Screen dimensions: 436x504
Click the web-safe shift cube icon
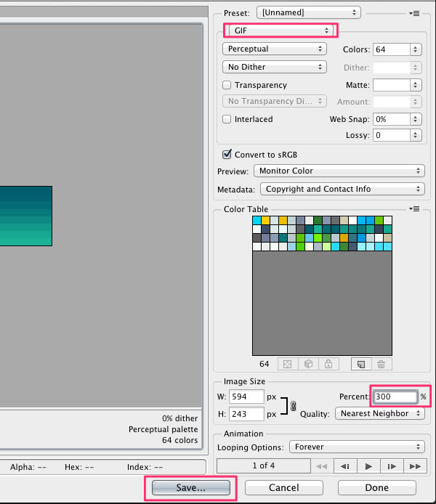[x=308, y=364]
